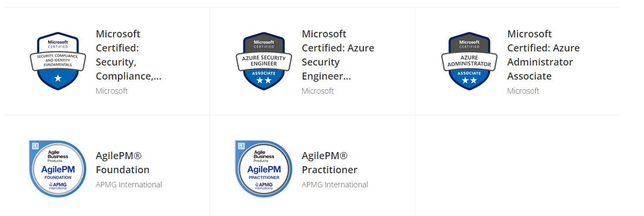Screen dimensions: 644x216
Task: Click the Microsoft issuer under Azure Security Engineer
Action: pos(317,91)
